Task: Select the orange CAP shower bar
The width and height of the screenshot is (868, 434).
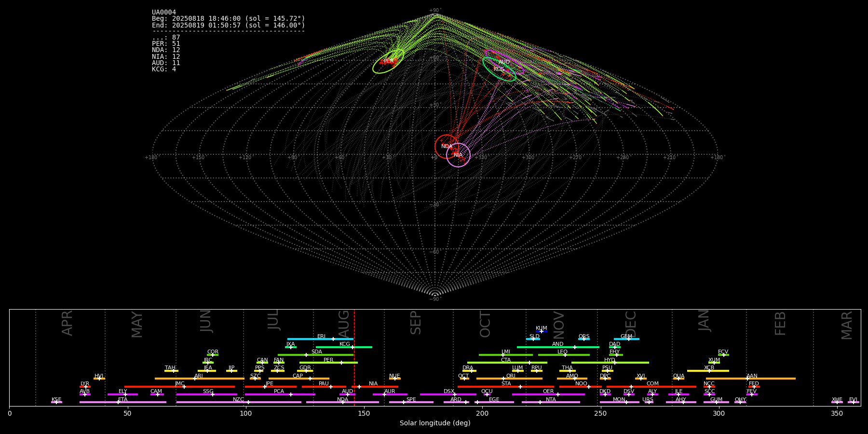Action: 299,379
